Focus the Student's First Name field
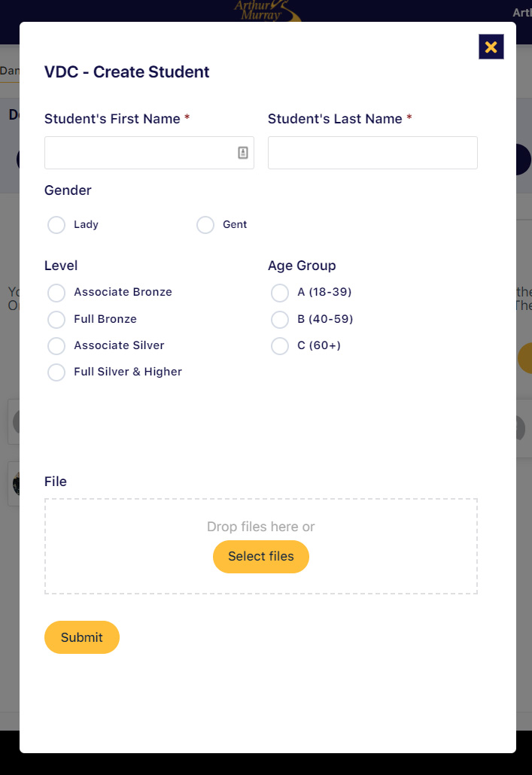Image resolution: width=532 pixels, height=775 pixels. (149, 153)
